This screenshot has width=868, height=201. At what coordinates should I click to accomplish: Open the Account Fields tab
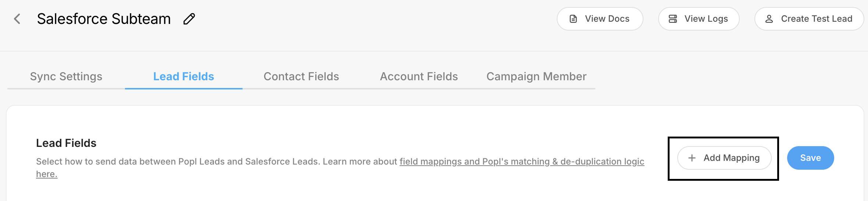[x=419, y=77]
